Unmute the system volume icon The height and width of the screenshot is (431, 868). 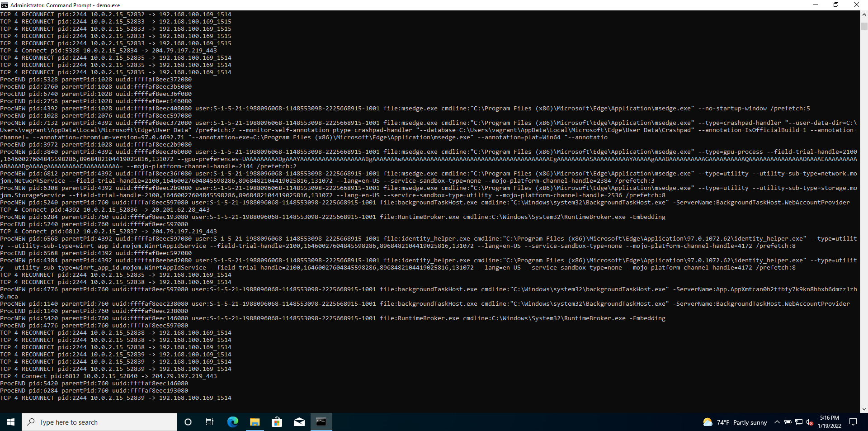click(808, 422)
